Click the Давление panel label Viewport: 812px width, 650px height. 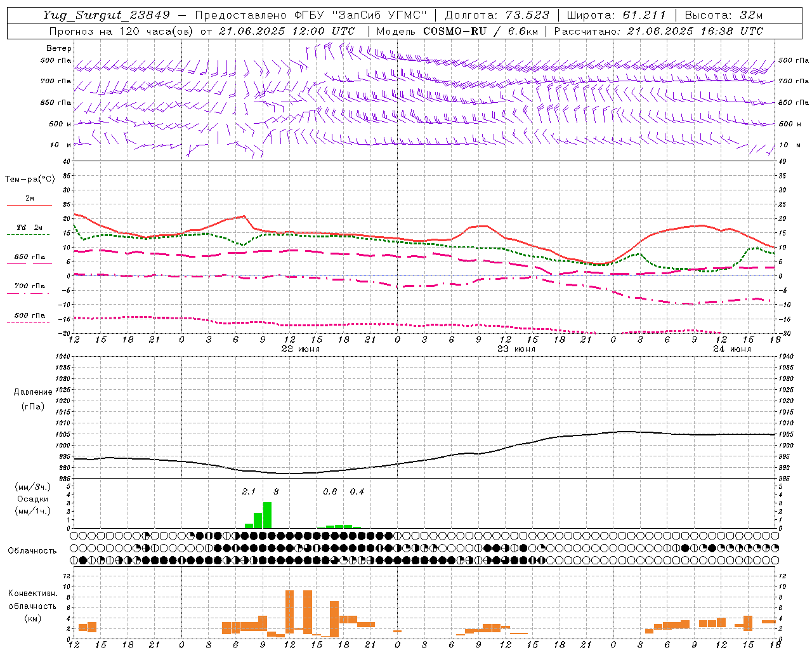click(x=33, y=392)
